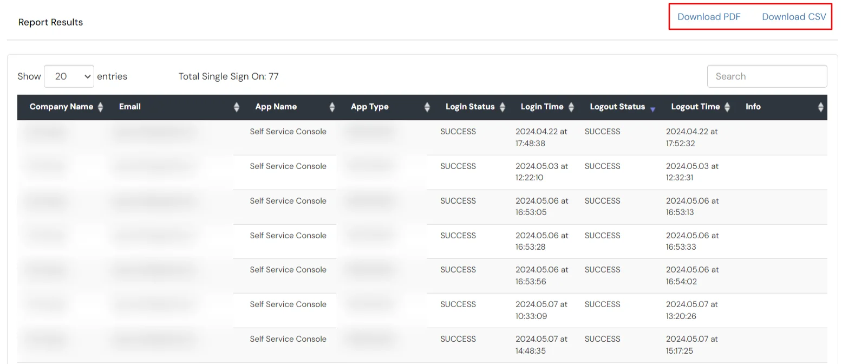Click Self Service Console in 10:33:09 row
868x364 pixels.
tap(288, 304)
